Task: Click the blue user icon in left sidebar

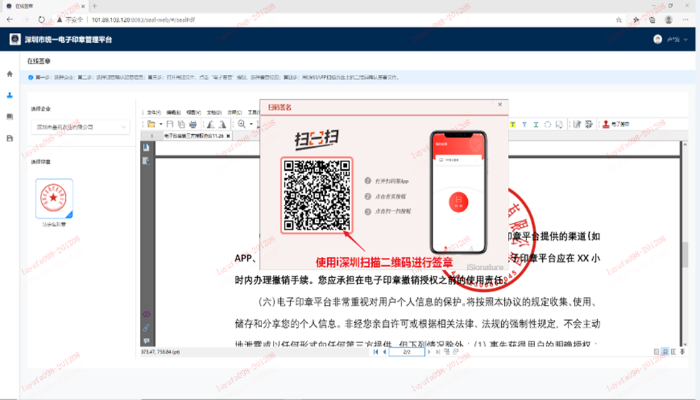Action: point(10,95)
